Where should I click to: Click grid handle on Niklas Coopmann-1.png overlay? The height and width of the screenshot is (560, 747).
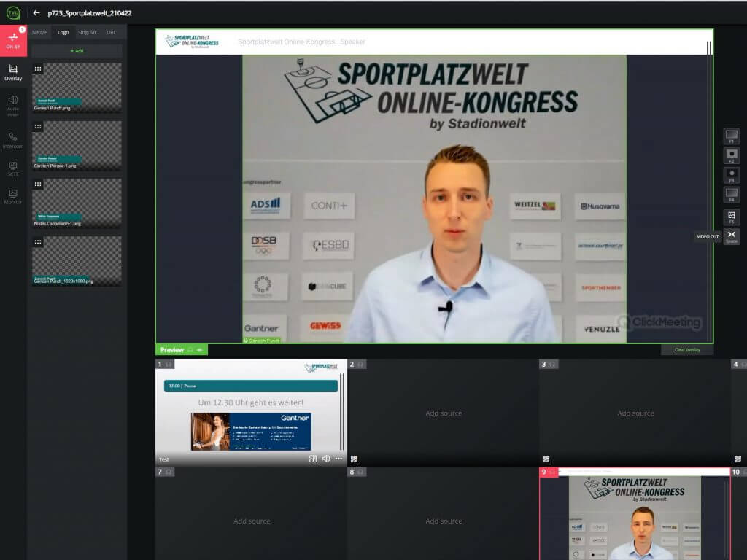pos(38,184)
